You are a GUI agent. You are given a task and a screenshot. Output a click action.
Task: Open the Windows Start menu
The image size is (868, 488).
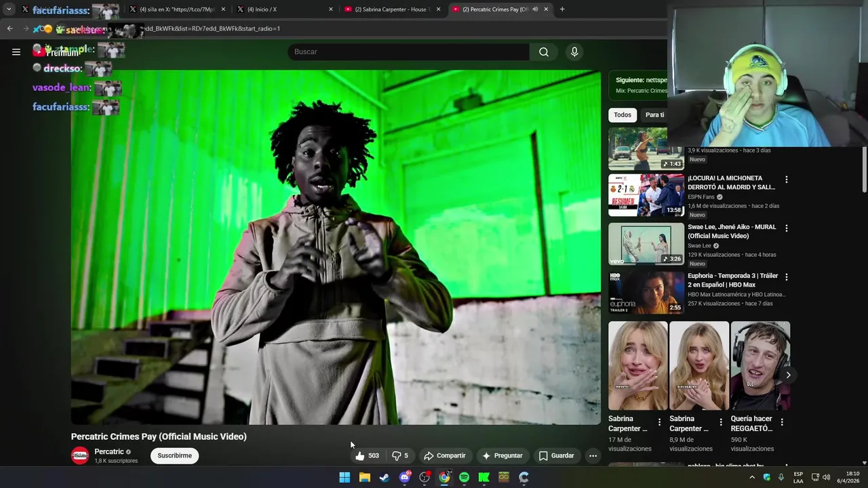(344, 477)
